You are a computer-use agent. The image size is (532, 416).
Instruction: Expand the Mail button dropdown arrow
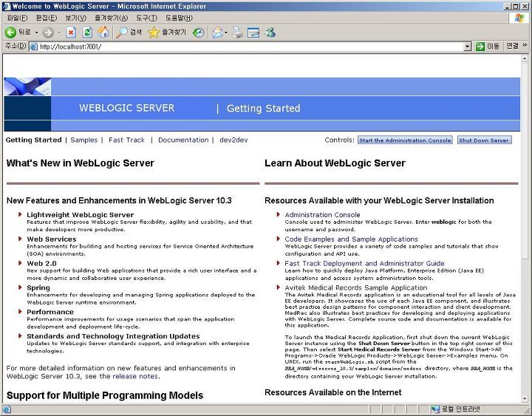click(x=226, y=33)
